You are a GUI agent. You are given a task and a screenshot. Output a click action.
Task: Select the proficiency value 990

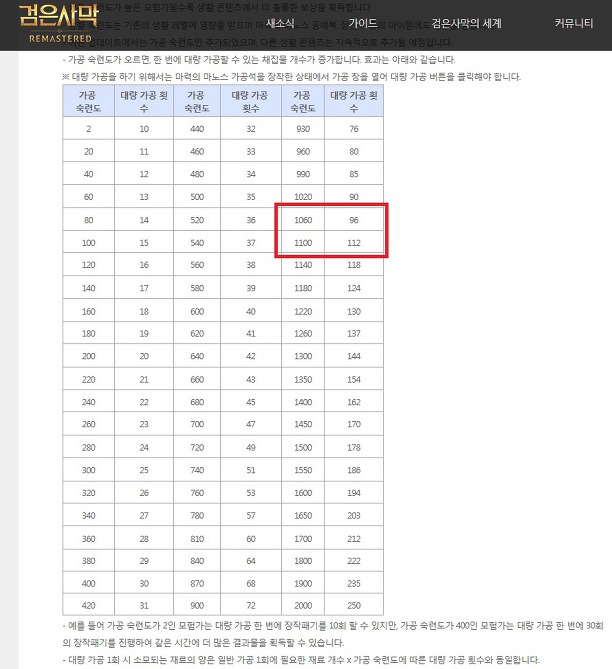pyautogui.click(x=303, y=174)
